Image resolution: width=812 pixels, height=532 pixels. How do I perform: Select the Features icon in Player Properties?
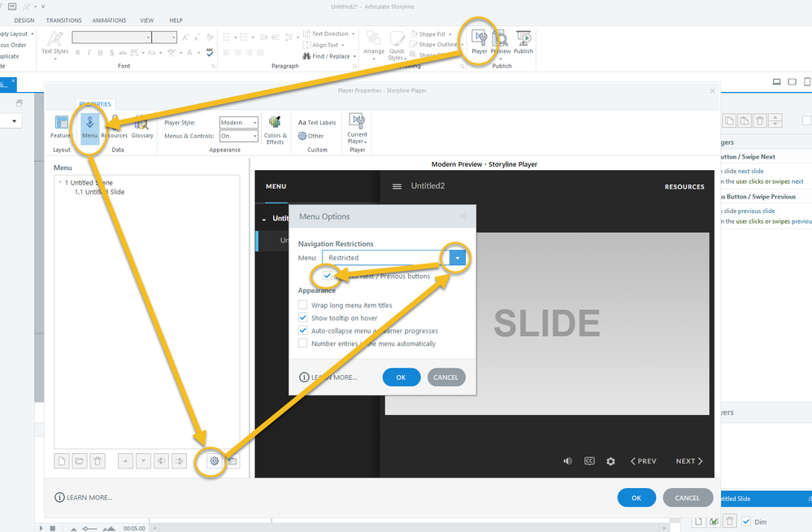point(61,127)
